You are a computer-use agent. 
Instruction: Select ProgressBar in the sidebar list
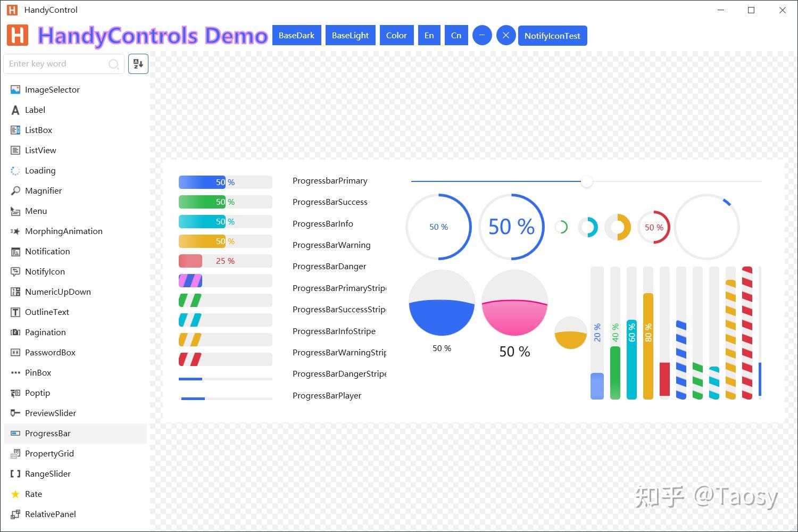pos(75,434)
